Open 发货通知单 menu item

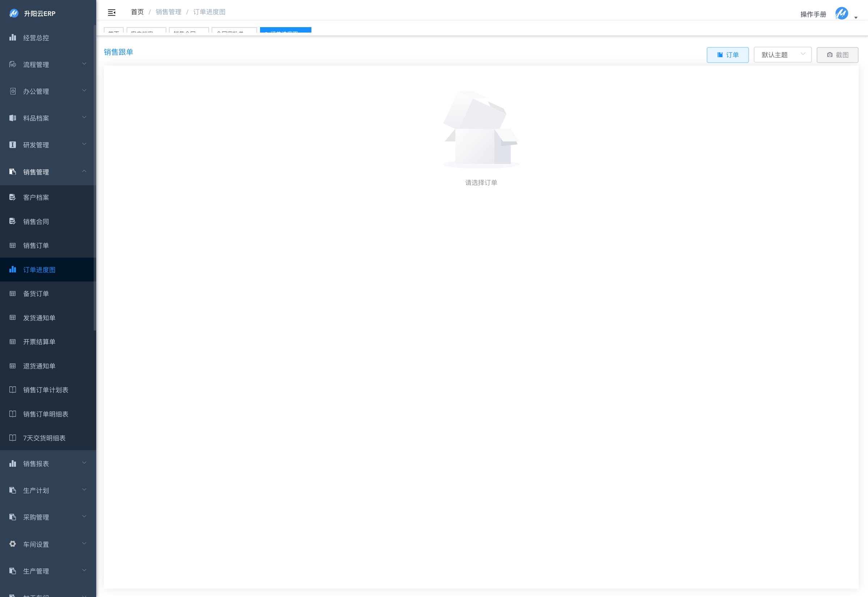[x=39, y=318]
